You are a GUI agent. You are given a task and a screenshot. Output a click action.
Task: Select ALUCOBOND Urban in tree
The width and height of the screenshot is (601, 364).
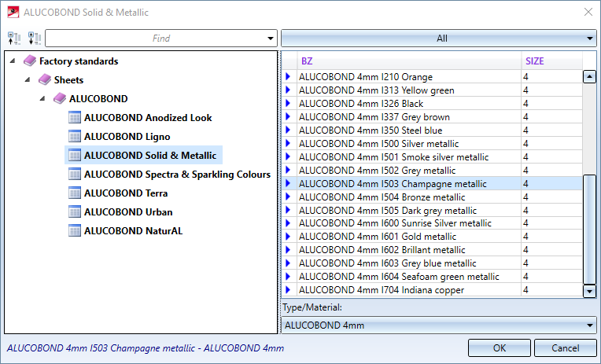coord(128,212)
